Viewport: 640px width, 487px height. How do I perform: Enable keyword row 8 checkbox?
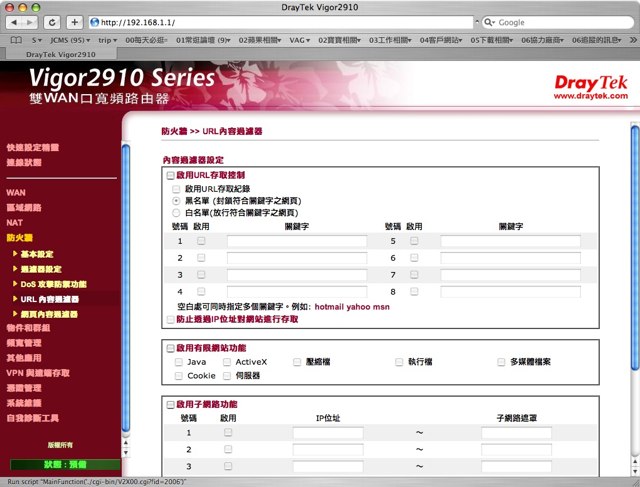point(414,291)
